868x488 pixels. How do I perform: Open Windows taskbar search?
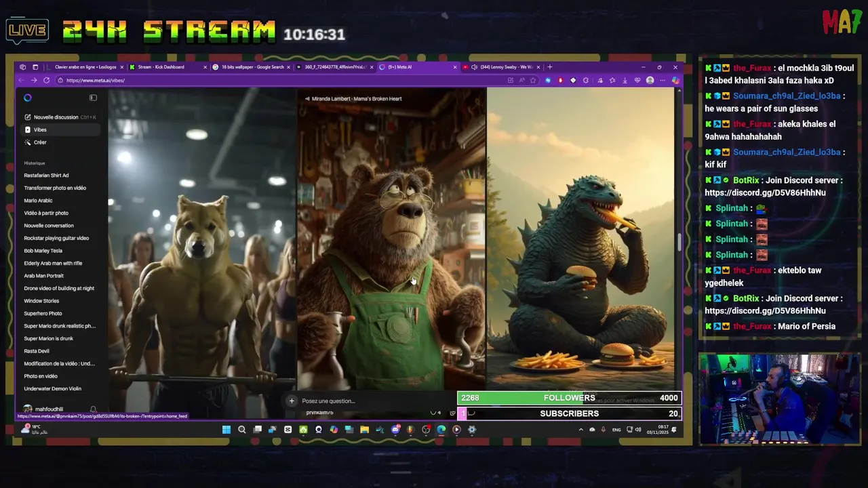241,430
